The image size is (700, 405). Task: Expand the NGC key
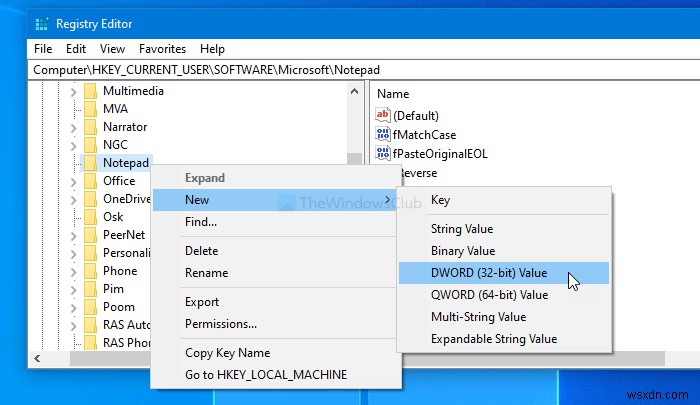point(74,146)
